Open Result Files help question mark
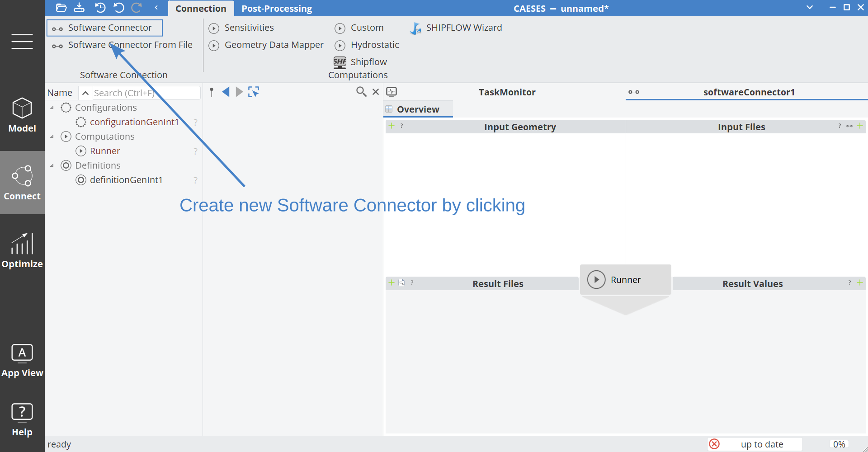 [x=412, y=283]
